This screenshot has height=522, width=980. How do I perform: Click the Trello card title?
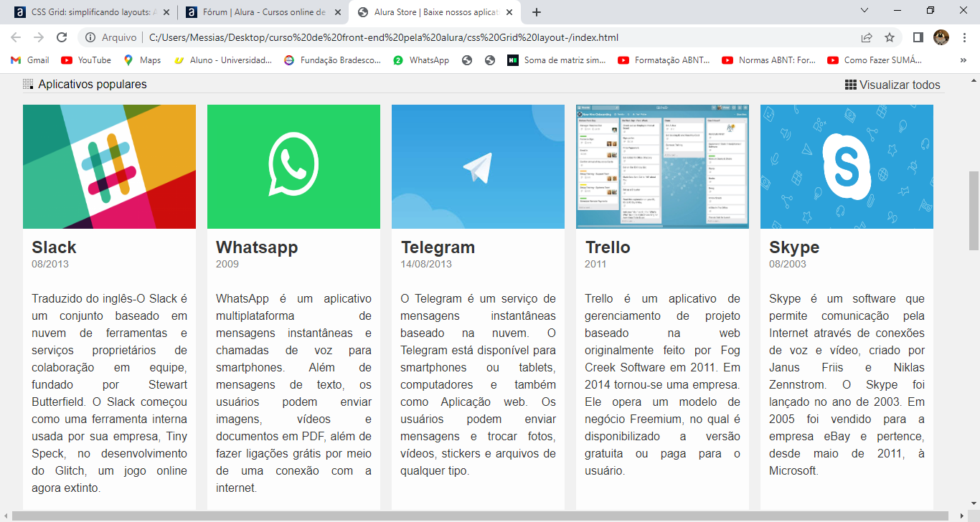608,247
